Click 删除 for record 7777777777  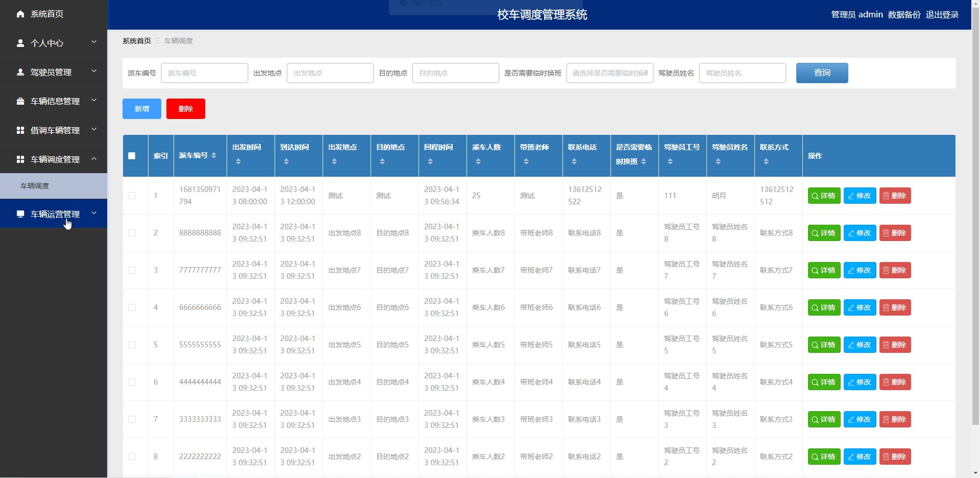(895, 270)
